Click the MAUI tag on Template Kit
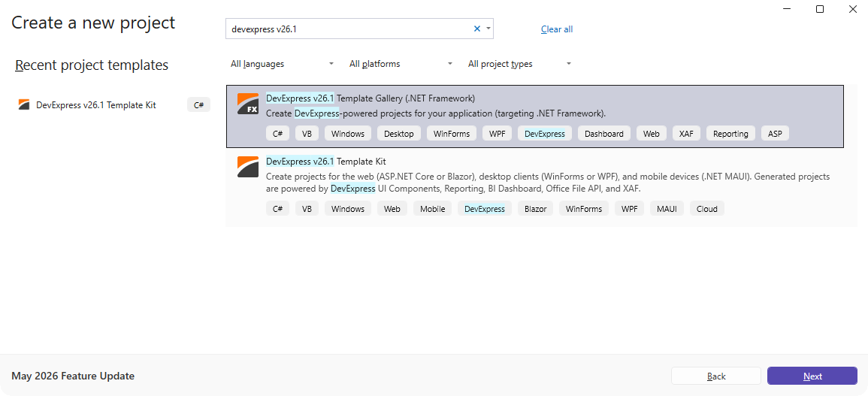The image size is (868, 396). 667,209
